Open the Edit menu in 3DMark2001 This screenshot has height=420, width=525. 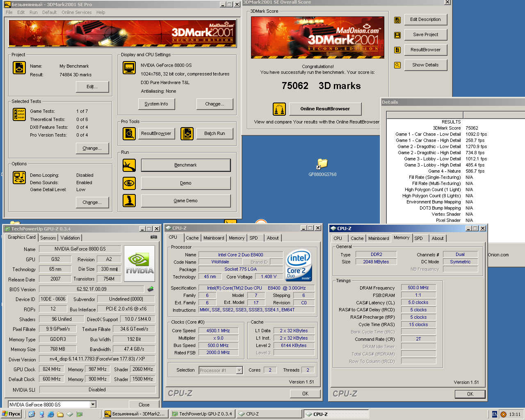pos(21,12)
